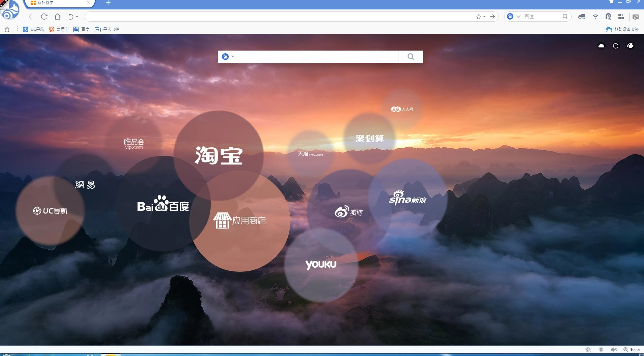Screen dimensions: 644x356
Task: Click 导入书签 import bookmarks
Action: tap(107, 29)
